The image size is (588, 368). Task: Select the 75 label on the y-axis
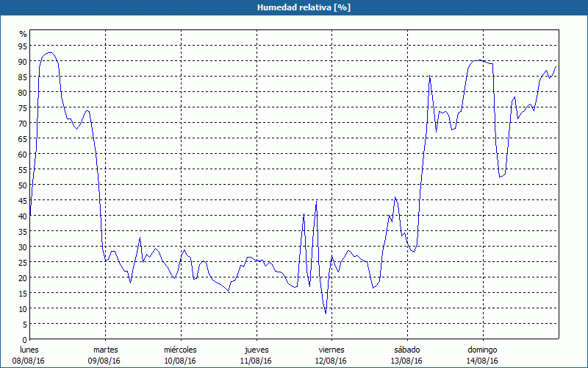(23, 108)
